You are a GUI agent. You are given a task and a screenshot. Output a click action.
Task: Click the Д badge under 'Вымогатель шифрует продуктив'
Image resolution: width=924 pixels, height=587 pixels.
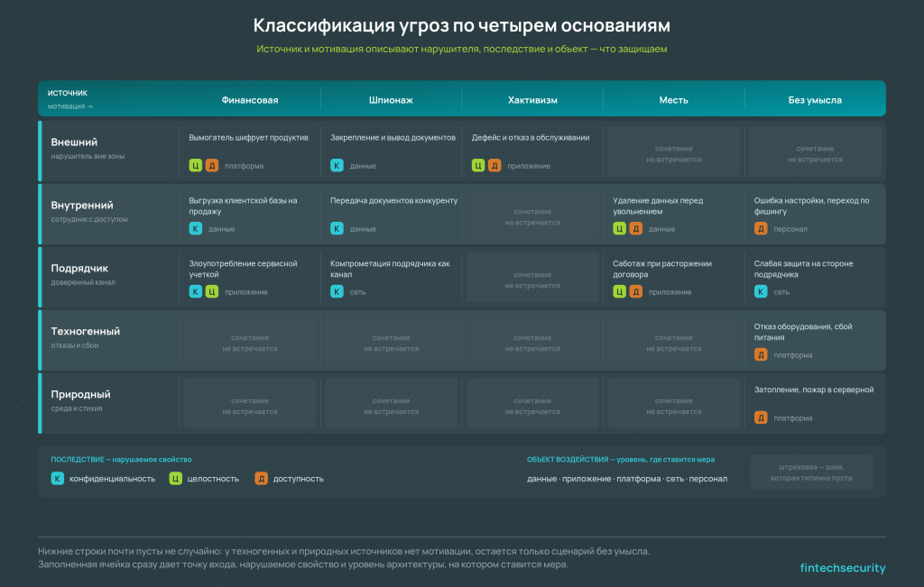(212, 165)
